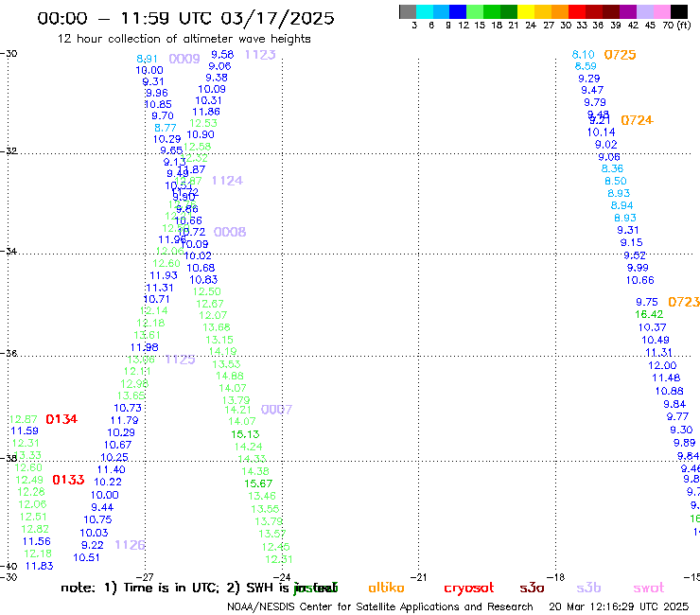700x615 pixels.
Task: Select the black legend swatch
Action: tap(679, 11)
